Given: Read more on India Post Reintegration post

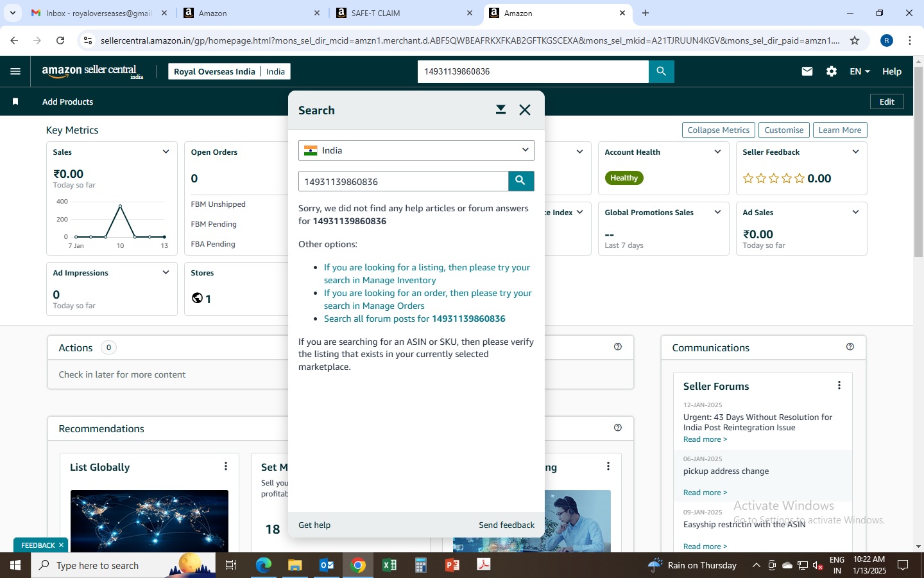Looking at the screenshot, I should coord(705,439).
